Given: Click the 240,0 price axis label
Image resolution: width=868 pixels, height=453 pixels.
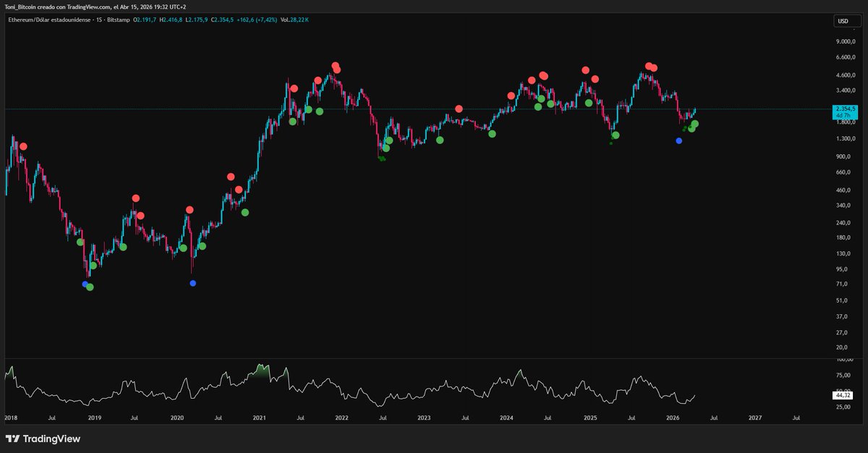Looking at the screenshot, I should (x=843, y=222).
